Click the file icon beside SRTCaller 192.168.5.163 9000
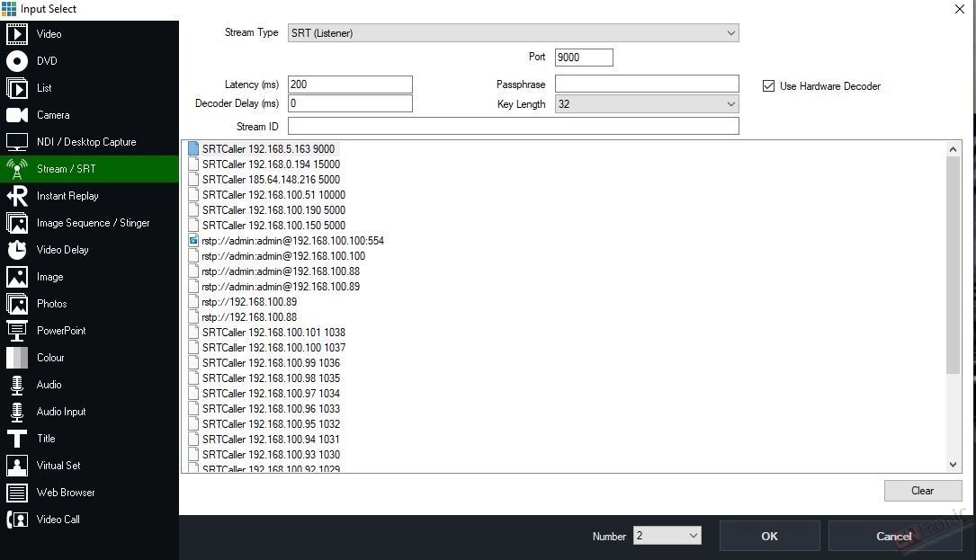Screen dimensions: 976x560 tap(193, 148)
